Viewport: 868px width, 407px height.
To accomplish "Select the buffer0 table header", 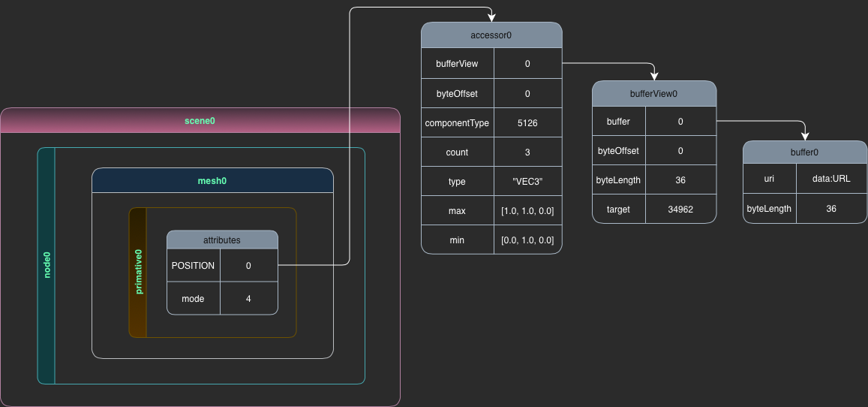I will click(x=805, y=152).
